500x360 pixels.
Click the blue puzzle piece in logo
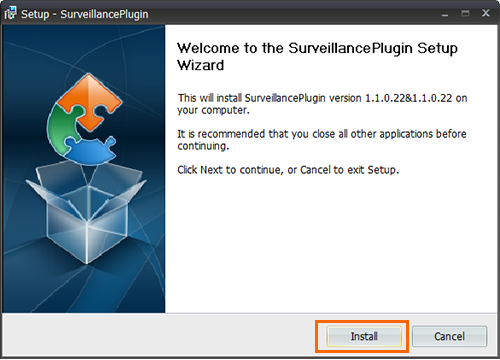(90, 152)
